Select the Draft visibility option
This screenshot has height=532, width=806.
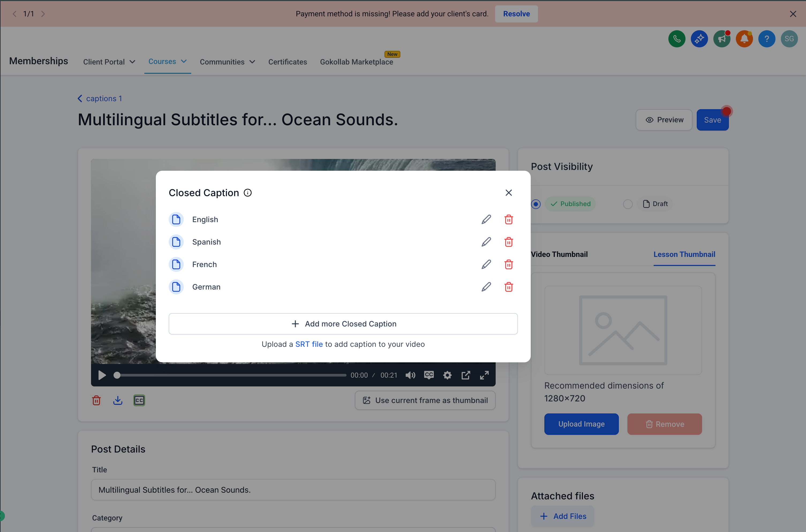coord(628,204)
